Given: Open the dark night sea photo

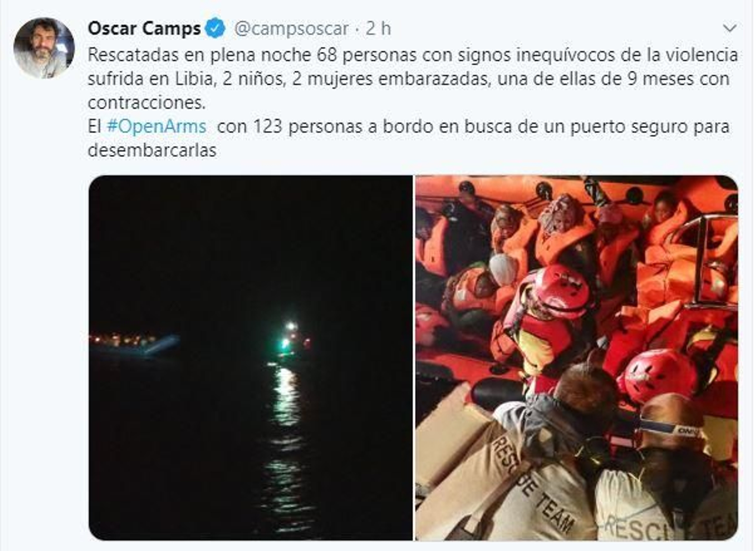Looking at the screenshot, I should pos(250,357).
